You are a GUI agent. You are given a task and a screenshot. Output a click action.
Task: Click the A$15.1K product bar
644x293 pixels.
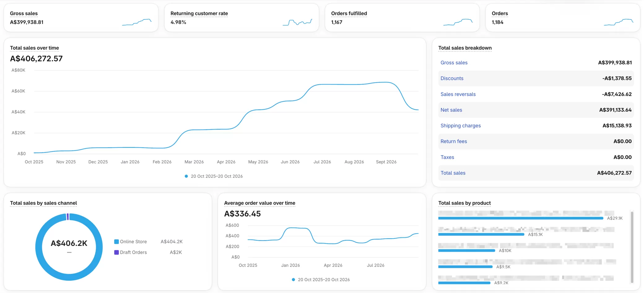tap(481, 235)
